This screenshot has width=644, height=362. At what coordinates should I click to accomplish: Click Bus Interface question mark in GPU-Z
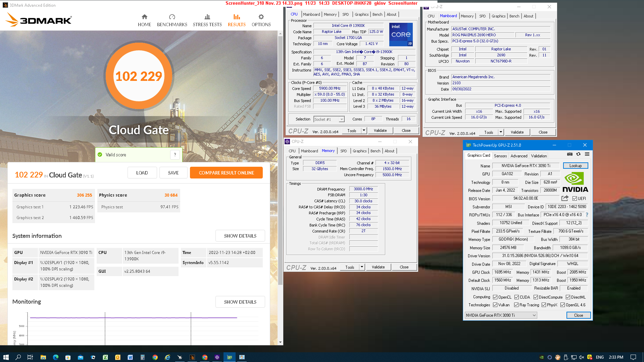pyautogui.click(x=587, y=215)
